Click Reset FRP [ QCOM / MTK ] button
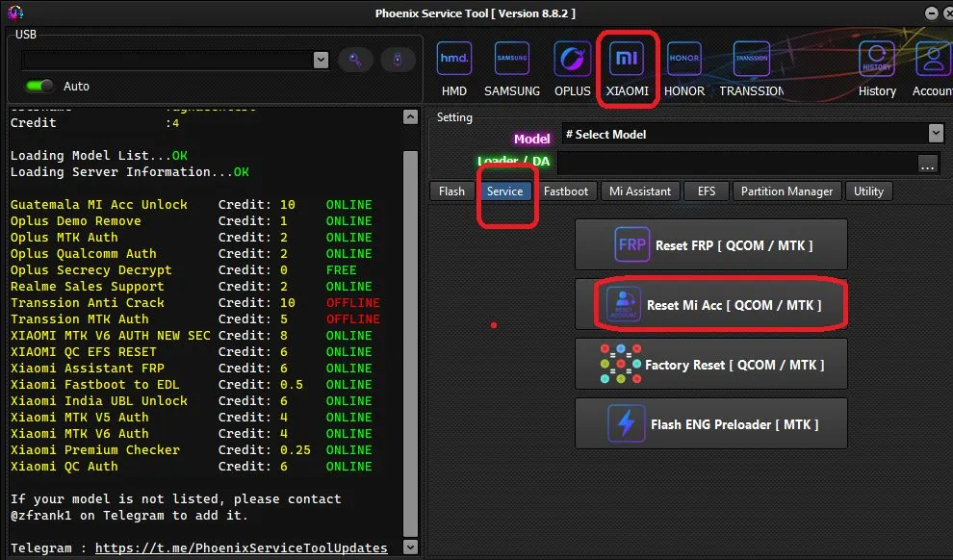The height and width of the screenshot is (560, 953). pos(710,244)
